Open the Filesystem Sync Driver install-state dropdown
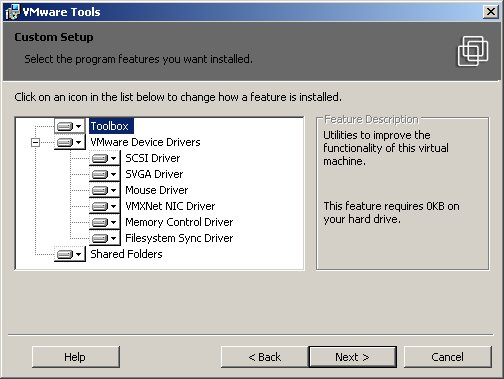The height and width of the screenshot is (379, 504). coord(104,238)
